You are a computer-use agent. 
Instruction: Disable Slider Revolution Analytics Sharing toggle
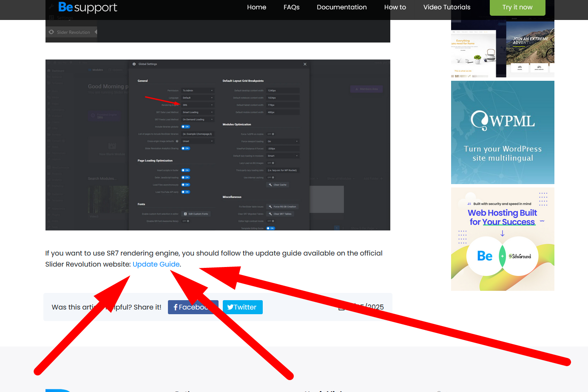coord(186,148)
